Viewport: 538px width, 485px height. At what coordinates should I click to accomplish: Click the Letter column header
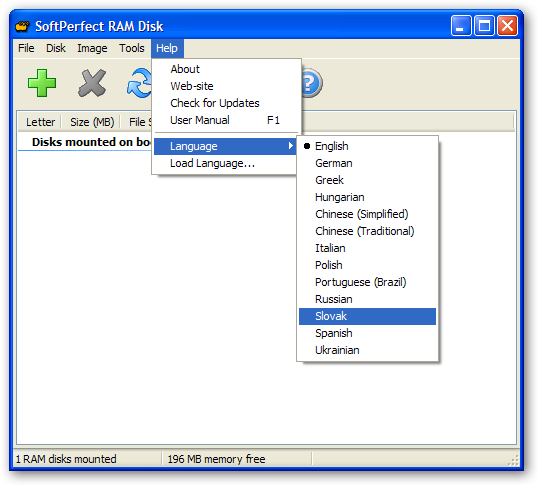(40, 122)
